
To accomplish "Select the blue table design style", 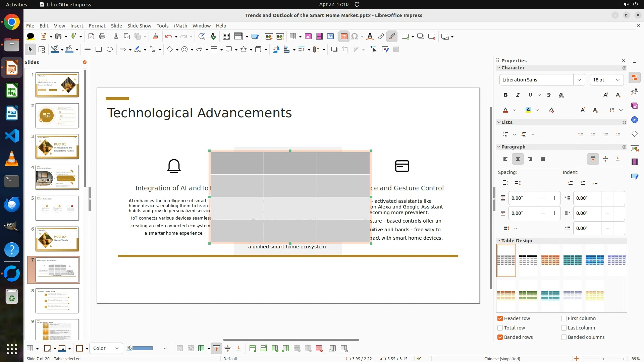I will [x=594, y=260].
